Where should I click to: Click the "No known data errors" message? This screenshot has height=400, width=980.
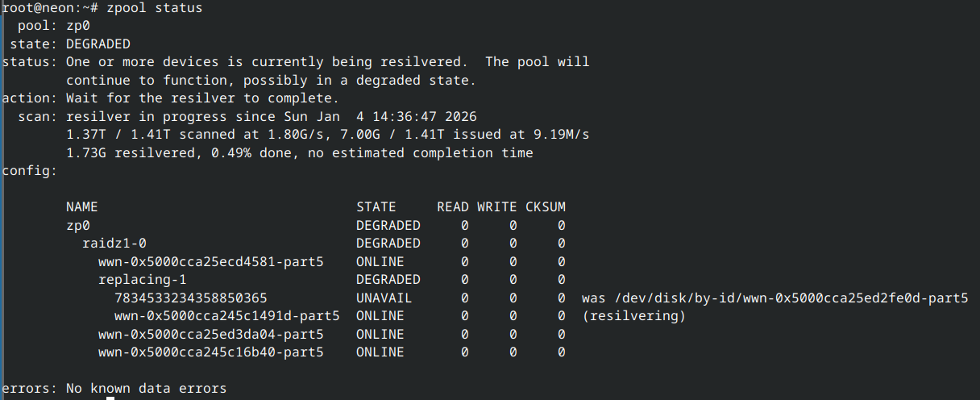click(146, 389)
